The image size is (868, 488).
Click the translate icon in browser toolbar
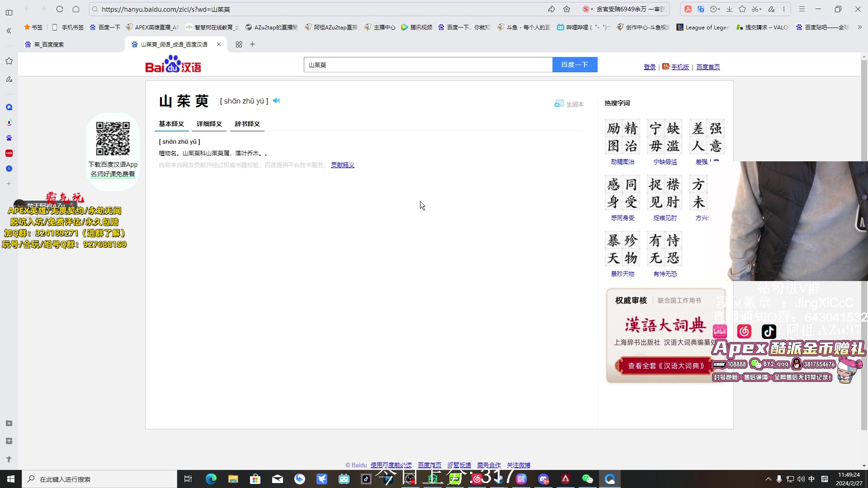point(701,9)
